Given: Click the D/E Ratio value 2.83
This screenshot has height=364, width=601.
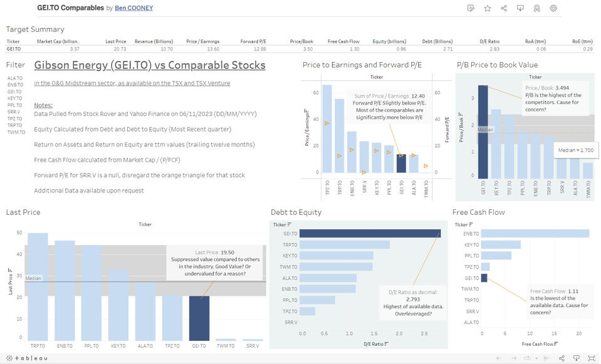Looking at the screenshot, I should tap(494, 49).
